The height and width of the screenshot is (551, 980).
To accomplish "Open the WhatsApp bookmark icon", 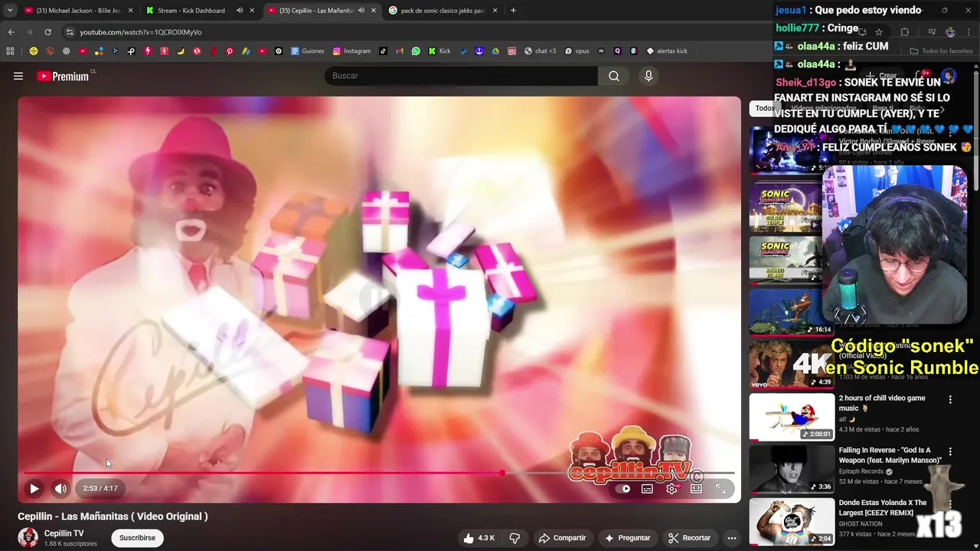I will pos(416,51).
